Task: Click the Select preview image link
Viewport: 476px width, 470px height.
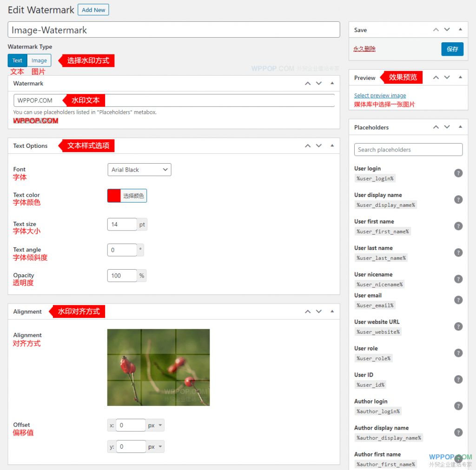Action: (380, 96)
